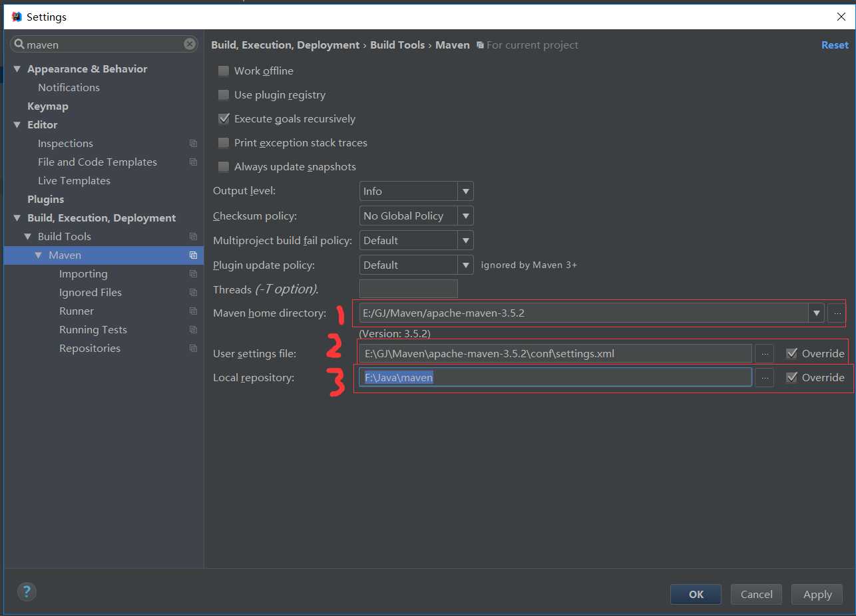856x616 pixels.
Task: Click the search magnifier icon
Action: click(x=19, y=45)
